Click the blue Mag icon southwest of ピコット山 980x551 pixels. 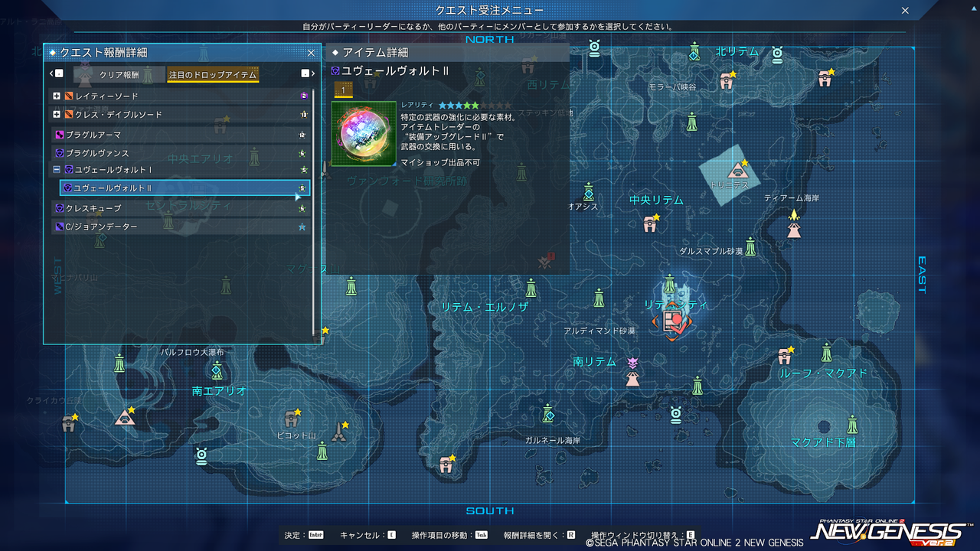201,457
